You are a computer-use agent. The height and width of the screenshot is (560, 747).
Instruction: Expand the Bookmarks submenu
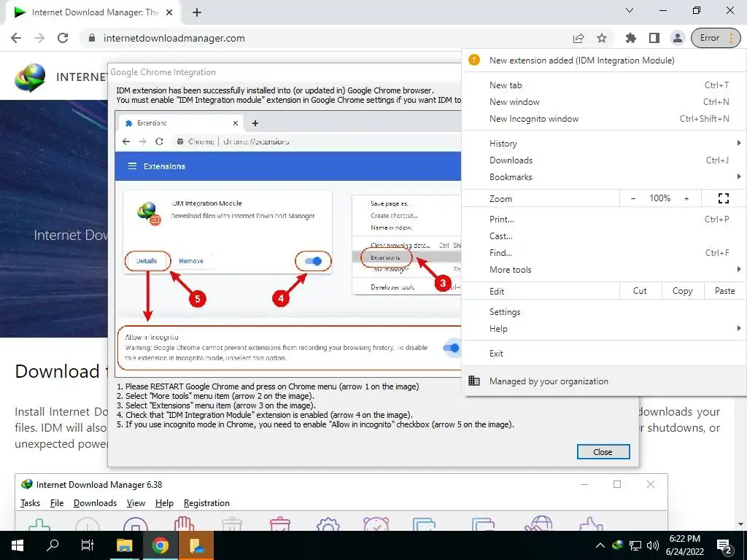tap(604, 176)
